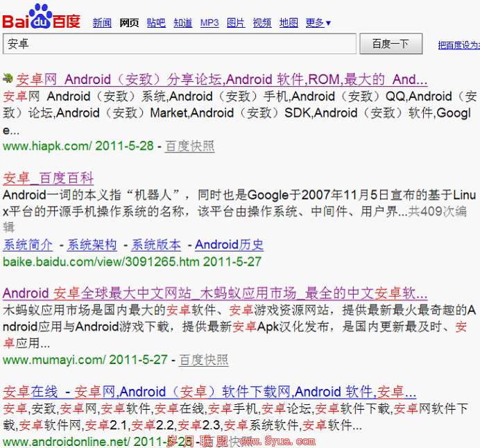Open the 图片 images tab

tap(236, 23)
